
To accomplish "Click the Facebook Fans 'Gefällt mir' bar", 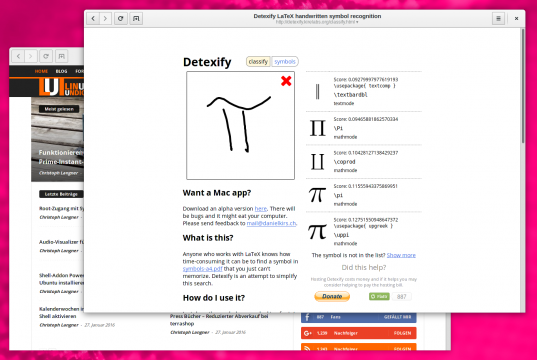I will coord(359,318).
